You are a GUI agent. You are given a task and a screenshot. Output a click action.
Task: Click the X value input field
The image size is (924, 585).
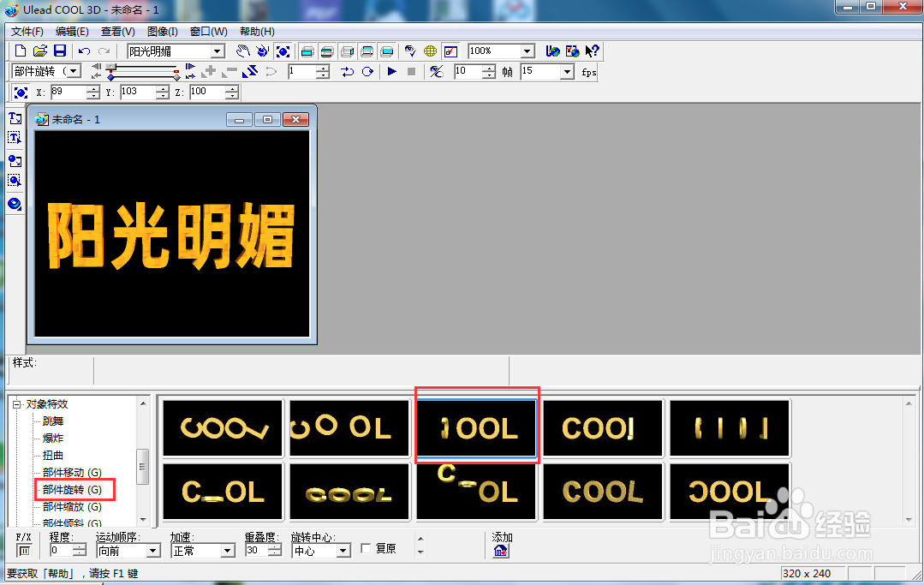69,92
